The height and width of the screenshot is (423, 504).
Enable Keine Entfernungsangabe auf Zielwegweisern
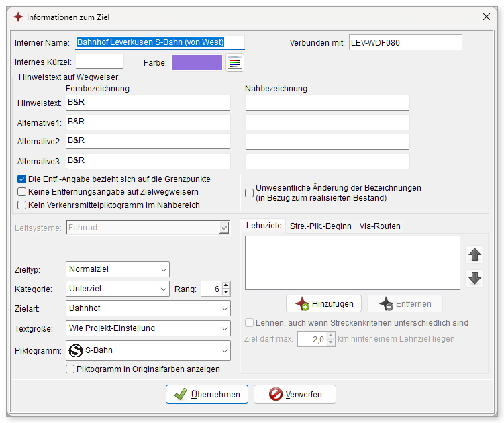click(x=22, y=192)
